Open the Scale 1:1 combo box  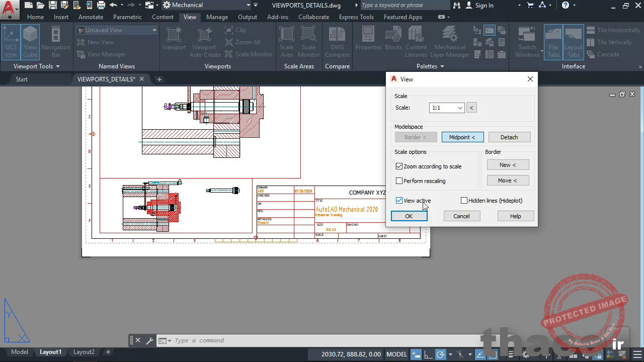pyautogui.click(x=447, y=108)
